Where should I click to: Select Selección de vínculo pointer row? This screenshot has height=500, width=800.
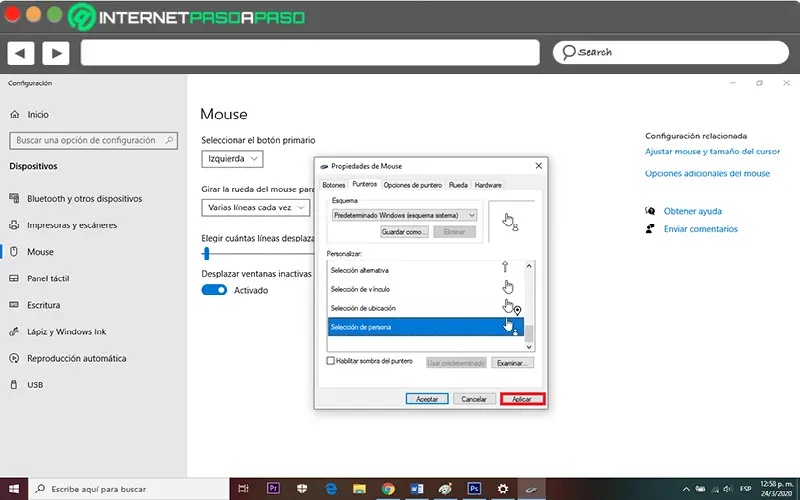(426, 289)
